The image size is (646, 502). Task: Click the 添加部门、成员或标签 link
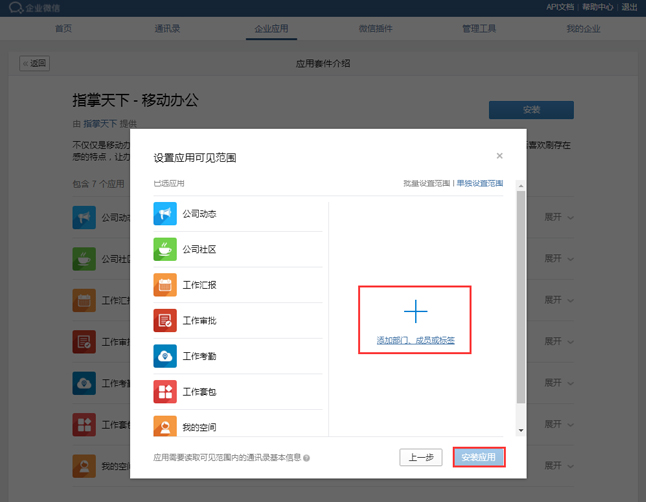[416, 341]
